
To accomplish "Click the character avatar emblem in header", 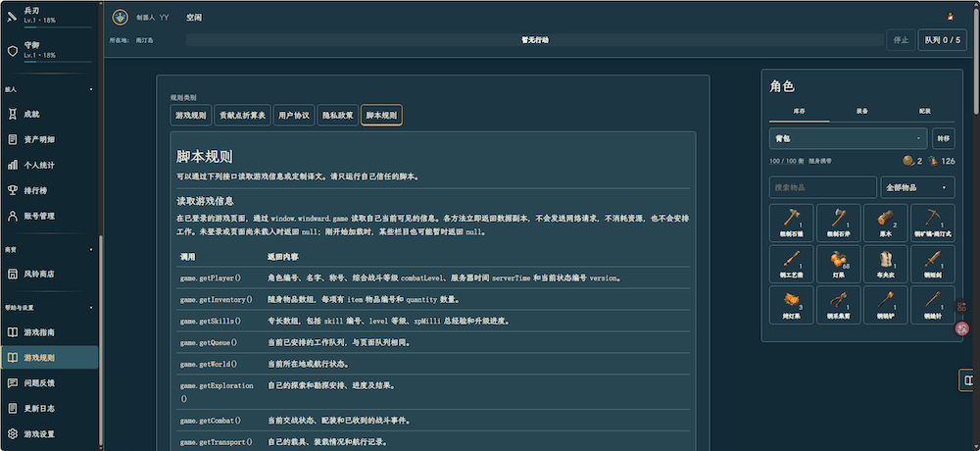I will 120,18.
